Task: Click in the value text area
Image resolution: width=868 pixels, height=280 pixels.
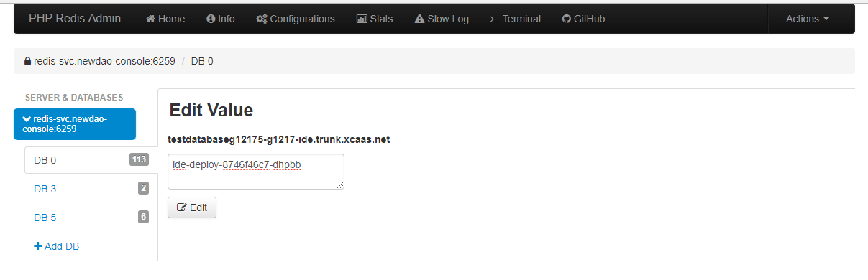Action: point(256,172)
